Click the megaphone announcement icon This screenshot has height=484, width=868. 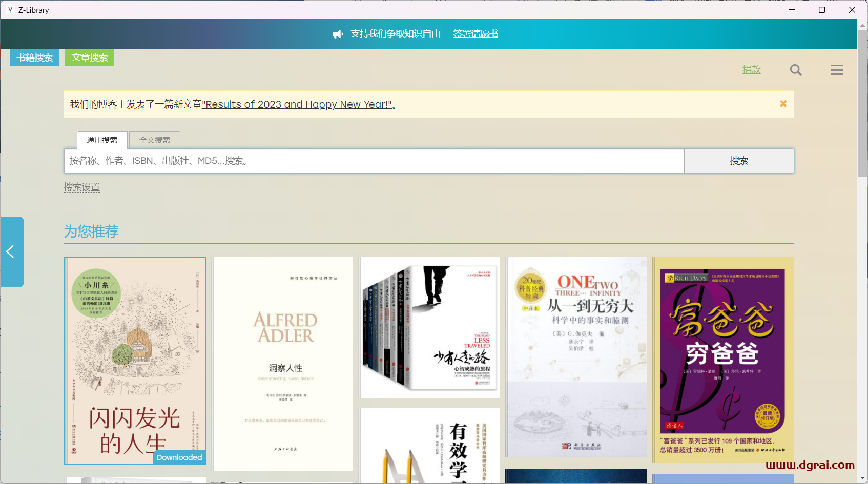tap(338, 34)
